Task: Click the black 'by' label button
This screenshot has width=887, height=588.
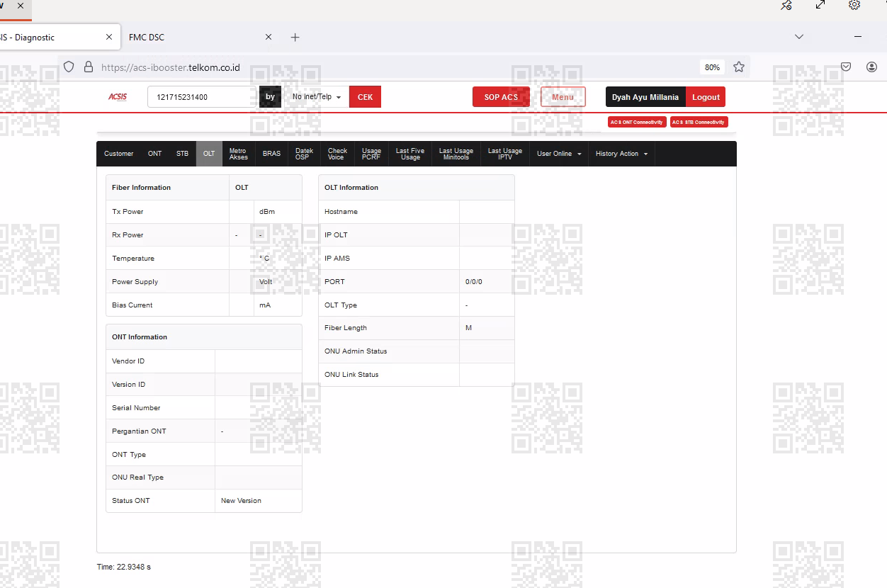Action: [x=270, y=97]
